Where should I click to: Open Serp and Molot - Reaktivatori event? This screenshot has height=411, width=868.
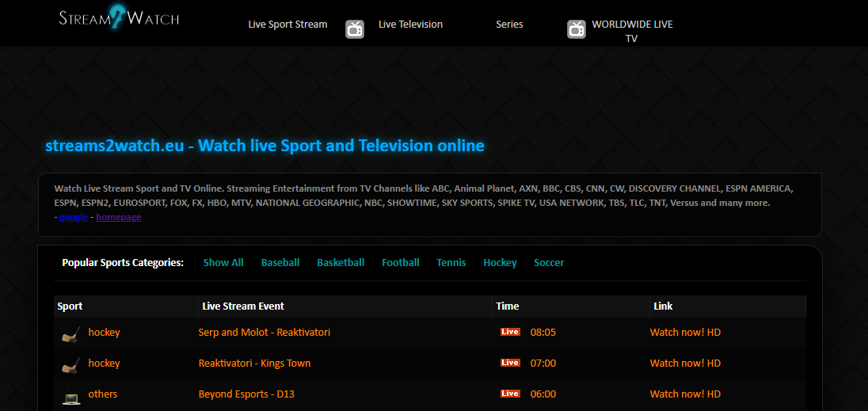coord(264,333)
